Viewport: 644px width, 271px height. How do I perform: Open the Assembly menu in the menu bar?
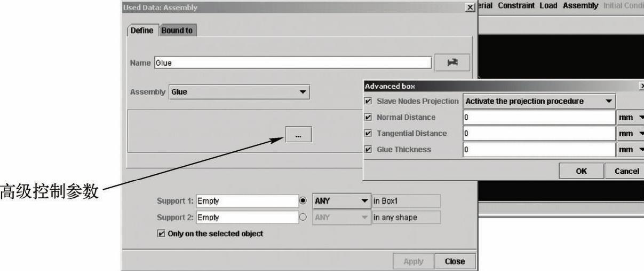[581, 6]
